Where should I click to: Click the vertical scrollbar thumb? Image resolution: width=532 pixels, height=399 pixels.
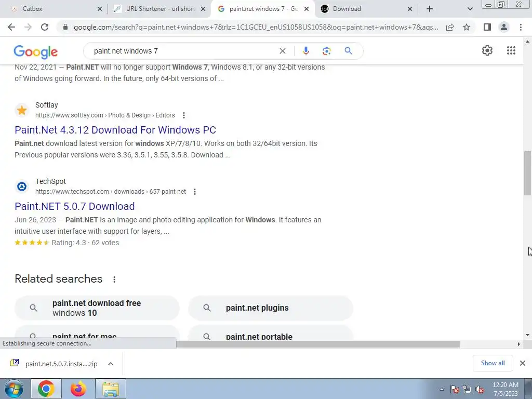tap(527, 173)
